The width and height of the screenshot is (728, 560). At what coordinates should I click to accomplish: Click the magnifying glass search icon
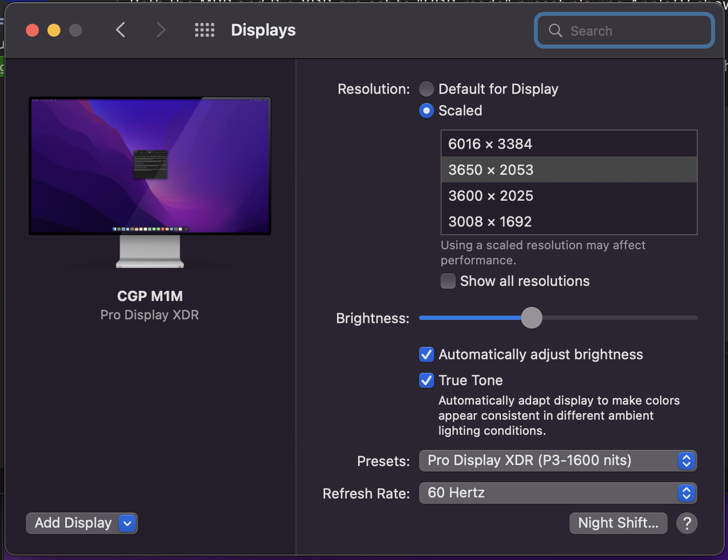pos(555,31)
